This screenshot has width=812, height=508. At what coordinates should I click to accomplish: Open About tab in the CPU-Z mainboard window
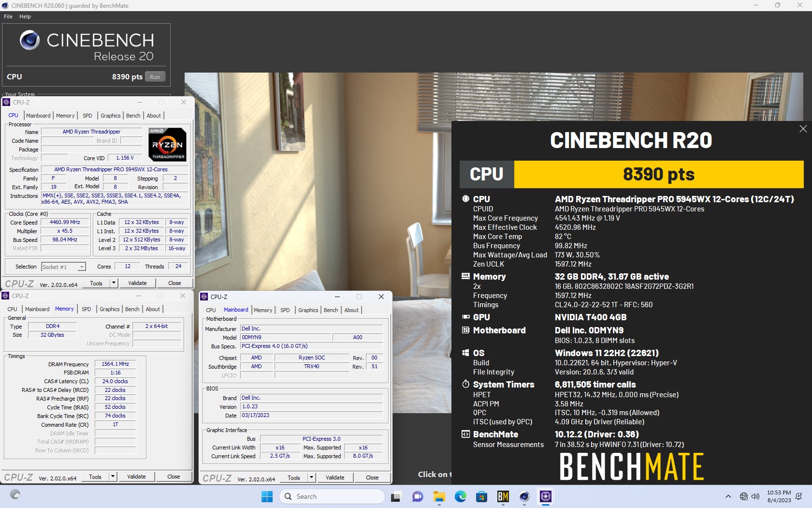point(351,310)
